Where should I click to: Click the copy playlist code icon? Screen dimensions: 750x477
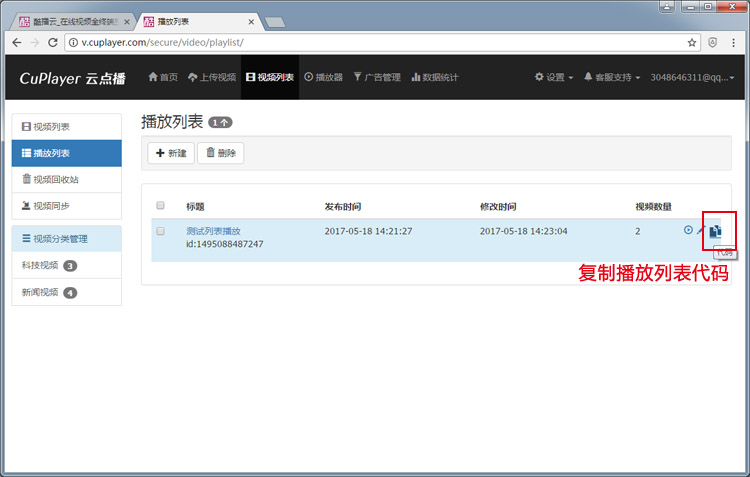[715, 231]
